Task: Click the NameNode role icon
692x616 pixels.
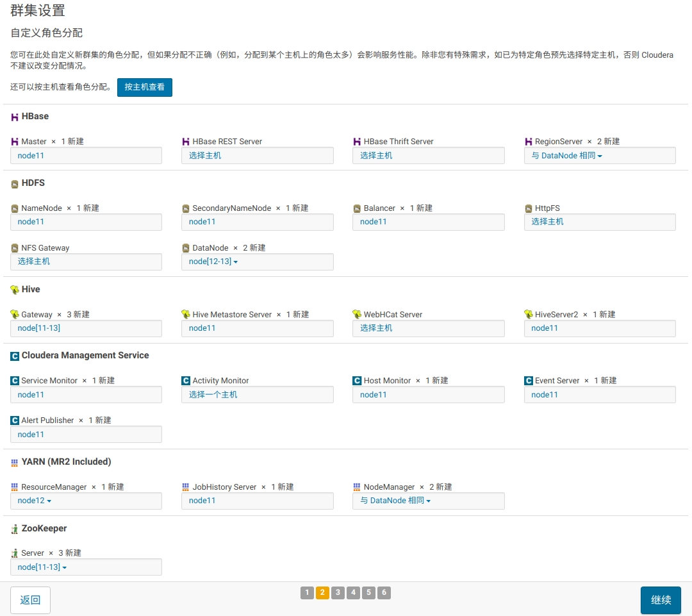Action: 15,208
